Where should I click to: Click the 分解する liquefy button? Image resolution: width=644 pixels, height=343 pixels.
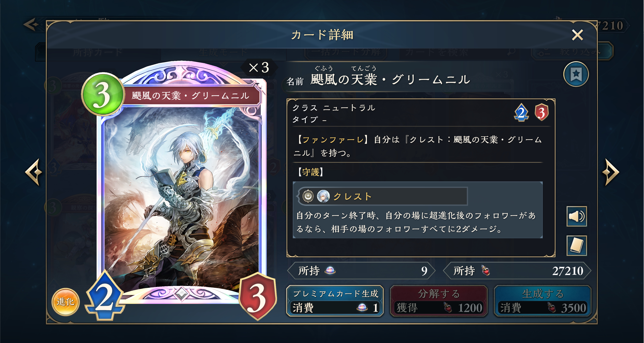[439, 301]
